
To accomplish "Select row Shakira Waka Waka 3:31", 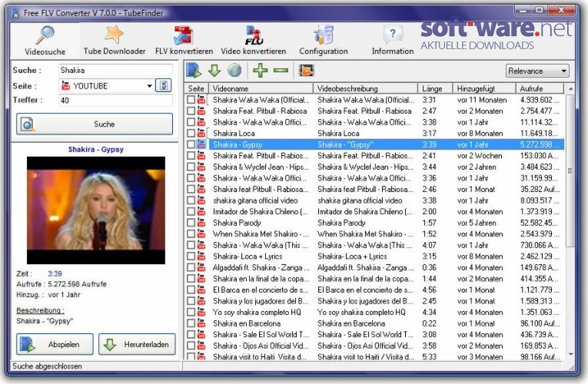I will (374, 100).
